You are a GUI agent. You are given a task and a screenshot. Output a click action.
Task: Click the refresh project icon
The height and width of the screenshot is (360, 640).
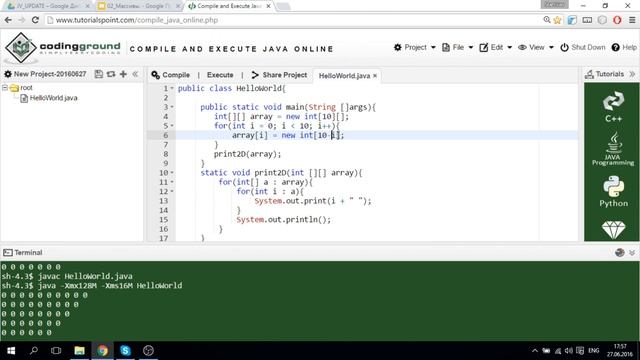click(x=111, y=74)
